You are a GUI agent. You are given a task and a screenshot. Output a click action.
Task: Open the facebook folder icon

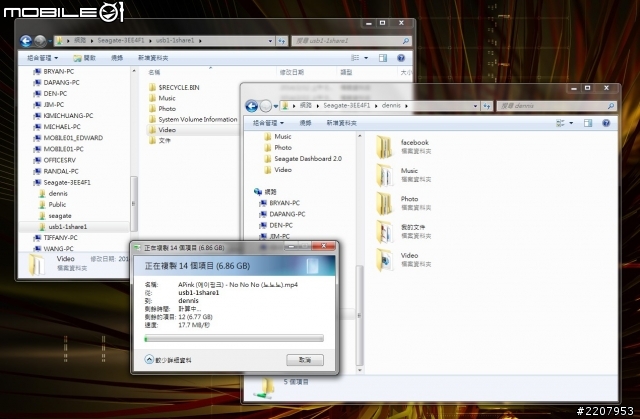pos(384,147)
